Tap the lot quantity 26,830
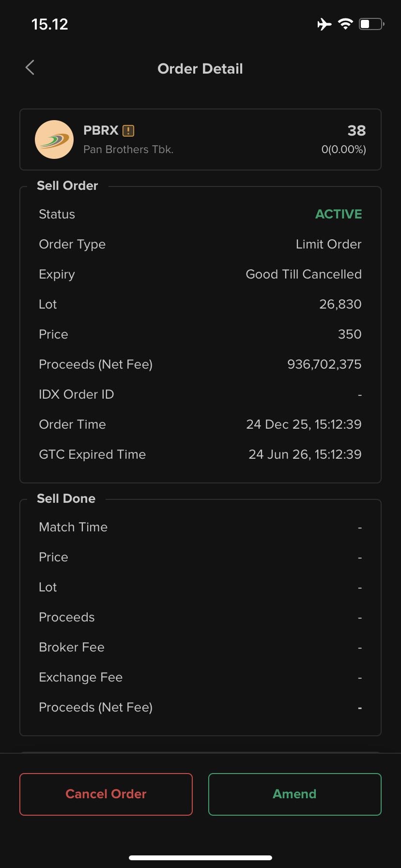Image resolution: width=401 pixels, height=868 pixels. click(340, 304)
